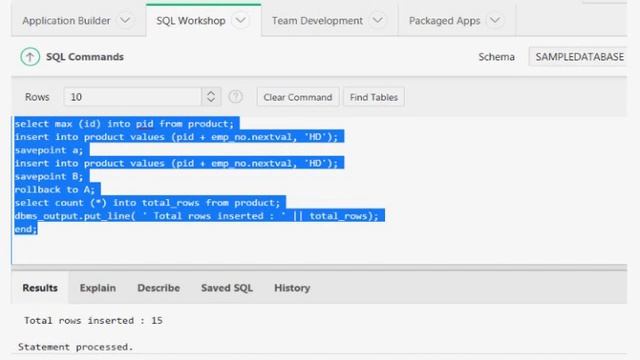
Task: Click the up-arrow icon beside SQL Commands
Action: (x=30, y=57)
